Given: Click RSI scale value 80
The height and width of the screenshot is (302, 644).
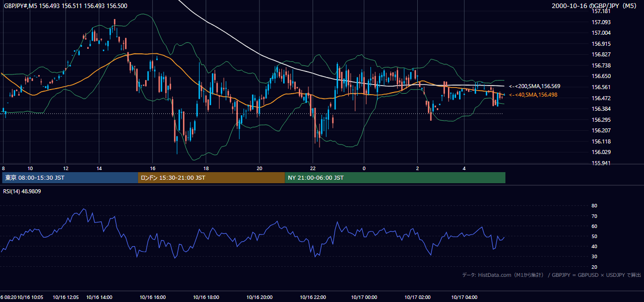Looking at the screenshot, I should click(594, 206).
